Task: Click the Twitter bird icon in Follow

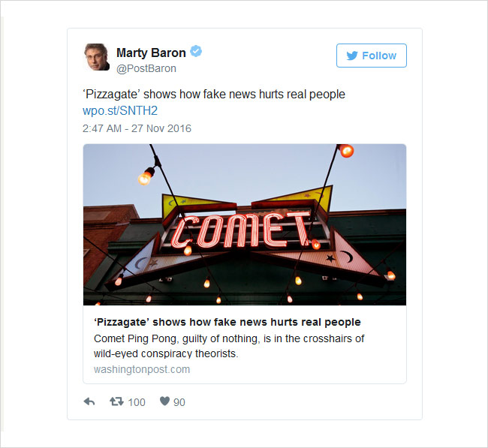Action: pyautogui.click(x=352, y=56)
